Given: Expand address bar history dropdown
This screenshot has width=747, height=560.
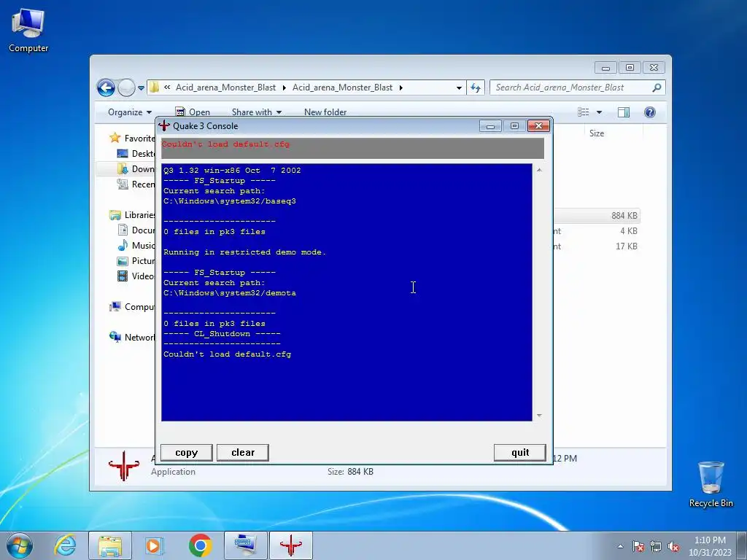Looking at the screenshot, I should [x=459, y=87].
